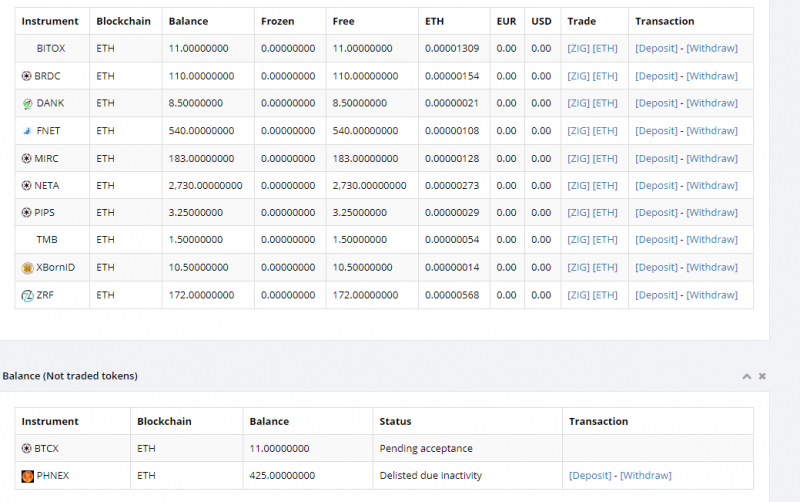Click the DANK token icon
The height and width of the screenshot is (502, 800).
click(28, 104)
